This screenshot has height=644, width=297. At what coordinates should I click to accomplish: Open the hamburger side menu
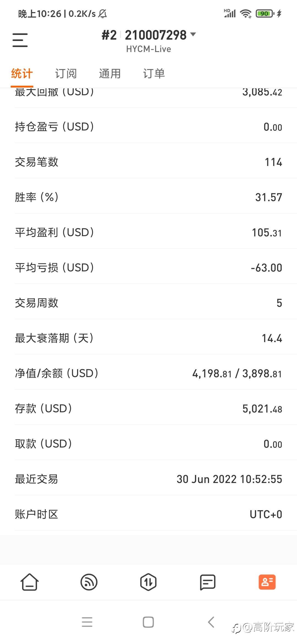pos(20,40)
